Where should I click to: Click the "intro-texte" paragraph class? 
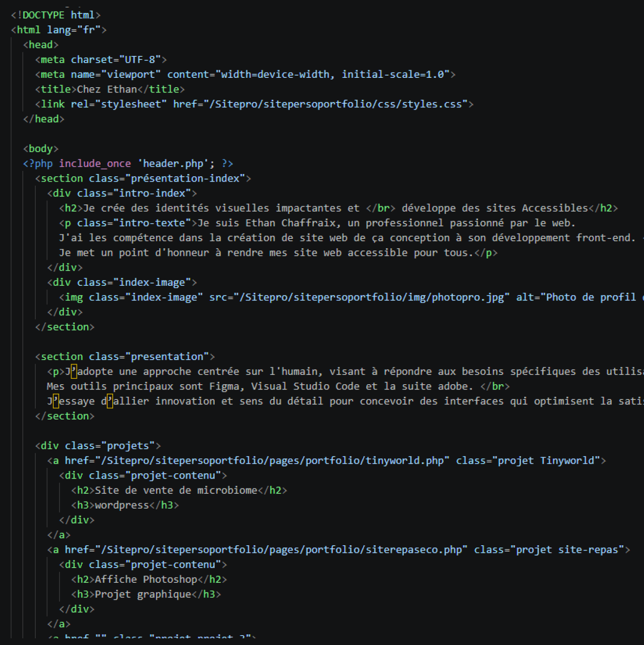click(152, 223)
